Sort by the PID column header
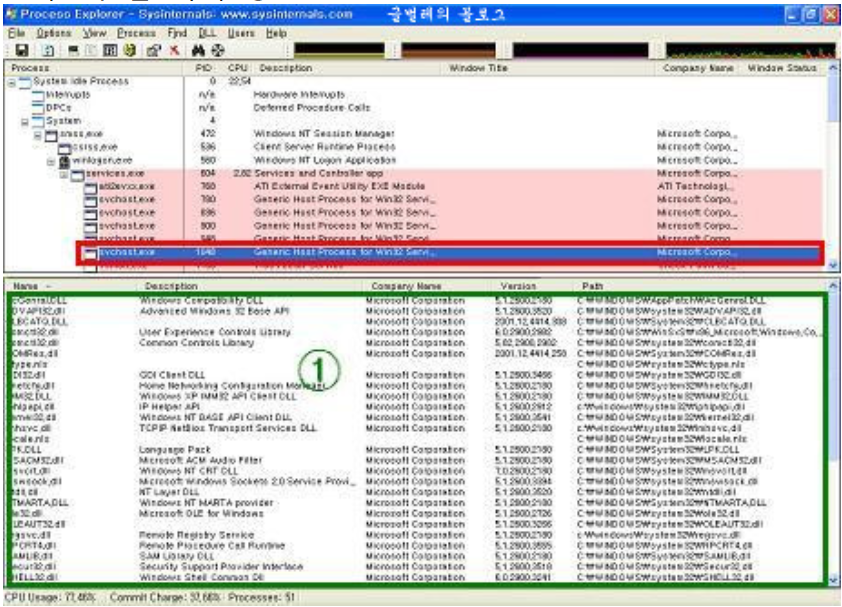842x607 pixels. (204, 68)
